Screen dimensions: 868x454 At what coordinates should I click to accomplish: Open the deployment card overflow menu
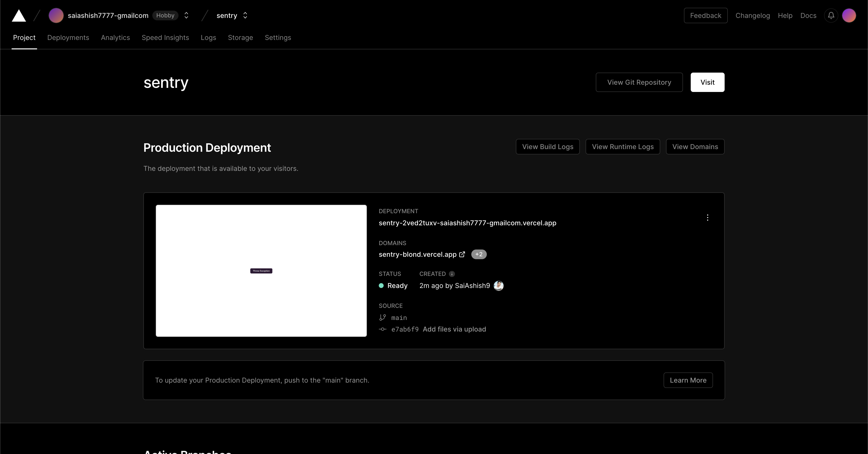coord(708,218)
